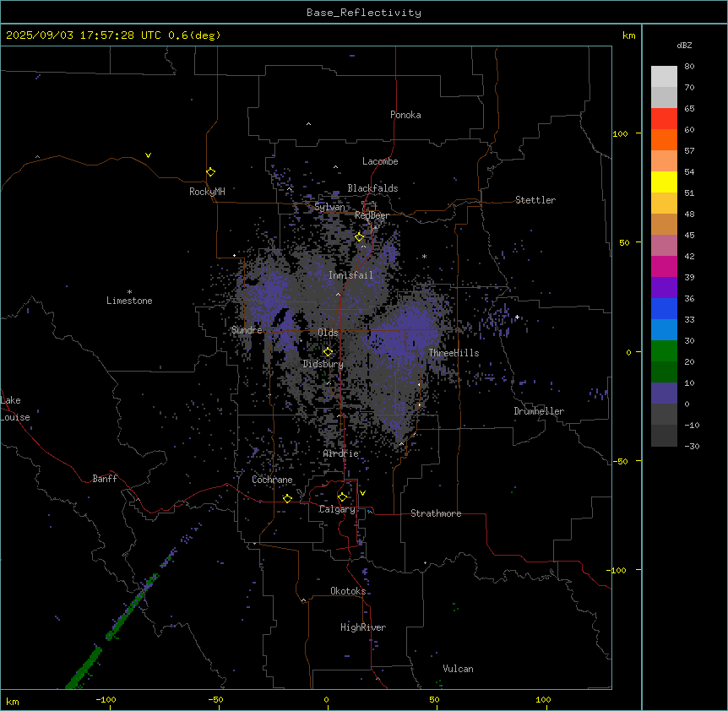The width and height of the screenshot is (728, 711).
Task: Select the 50 tick on the bottom axis
Action: pyautogui.click(x=435, y=699)
